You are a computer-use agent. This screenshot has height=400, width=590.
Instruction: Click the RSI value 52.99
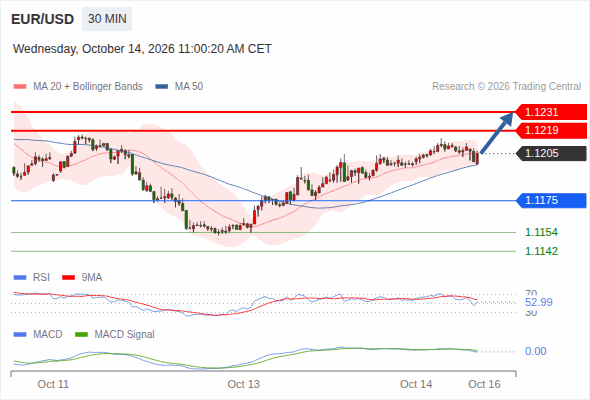(x=539, y=302)
